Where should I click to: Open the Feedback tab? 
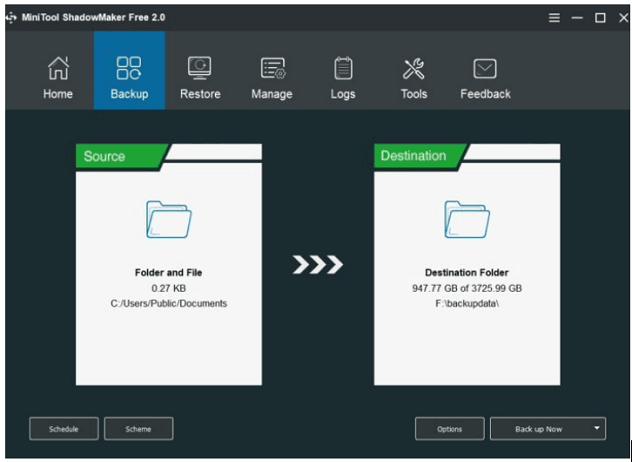(x=485, y=77)
